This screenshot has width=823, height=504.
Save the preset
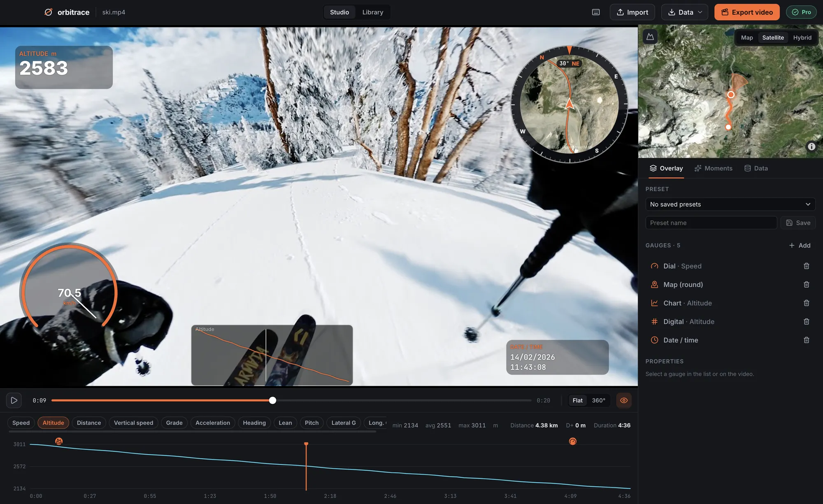798,223
